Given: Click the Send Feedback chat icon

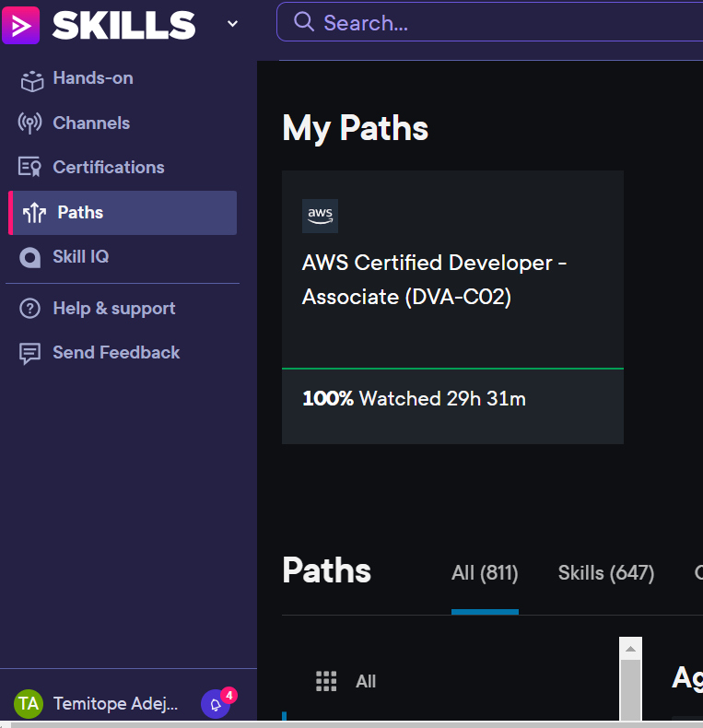Looking at the screenshot, I should [30, 353].
